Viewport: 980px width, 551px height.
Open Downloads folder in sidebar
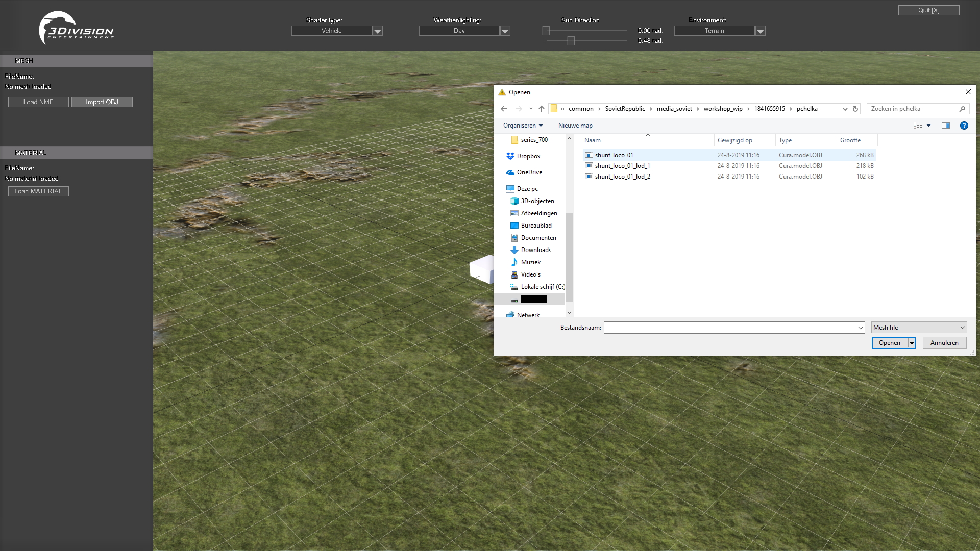coord(536,250)
